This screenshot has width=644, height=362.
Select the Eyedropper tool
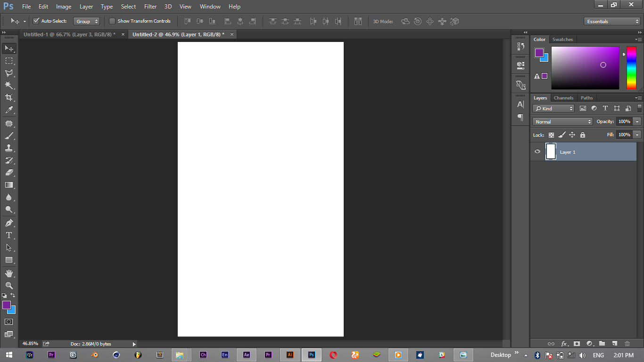point(9,110)
